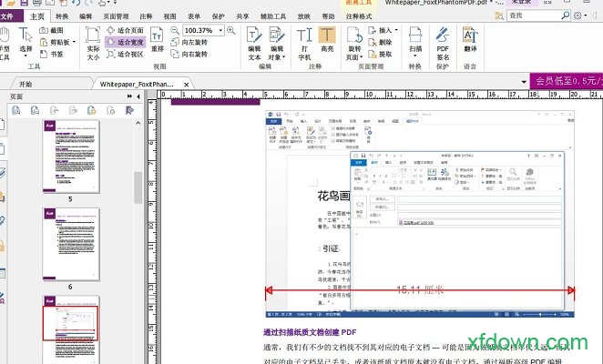Set view to Actual Size 实际大小
This screenshot has height=364, width=603.
pos(93,44)
